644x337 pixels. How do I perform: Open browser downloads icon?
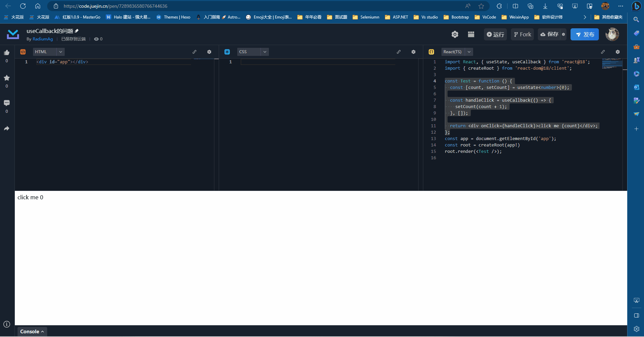(x=545, y=6)
